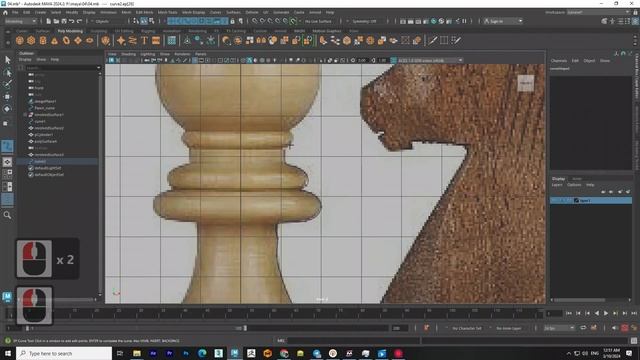Open Outliner search filter dropdown arrow
Screen dimensions: 640x360
click(x=99, y=68)
